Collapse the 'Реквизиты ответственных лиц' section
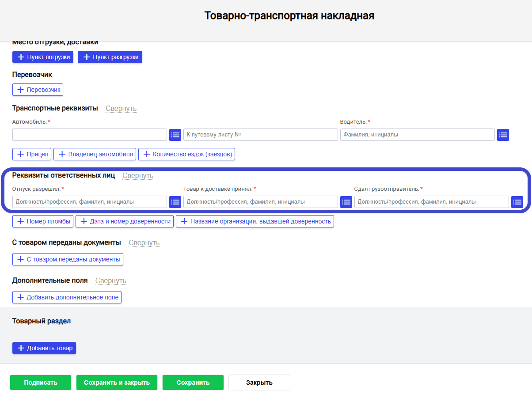532x405 pixels. (137, 175)
